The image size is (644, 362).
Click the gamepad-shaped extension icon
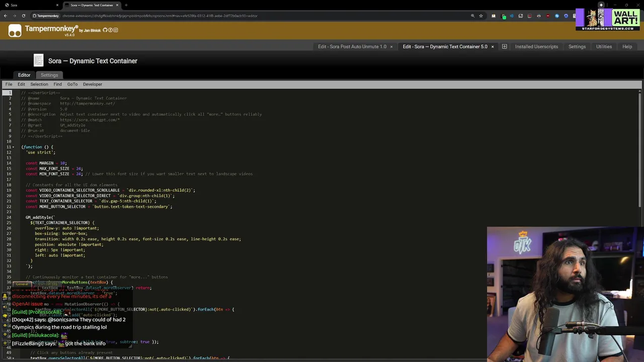[539, 16]
